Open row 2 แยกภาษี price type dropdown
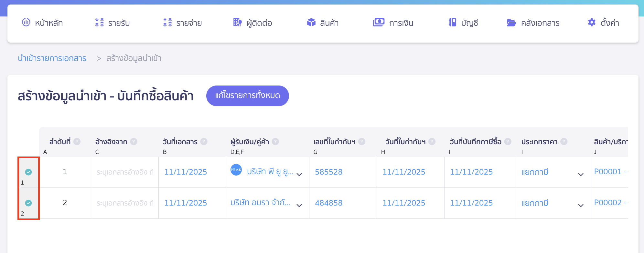Screen dimensions: 644x253 pos(581,205)
